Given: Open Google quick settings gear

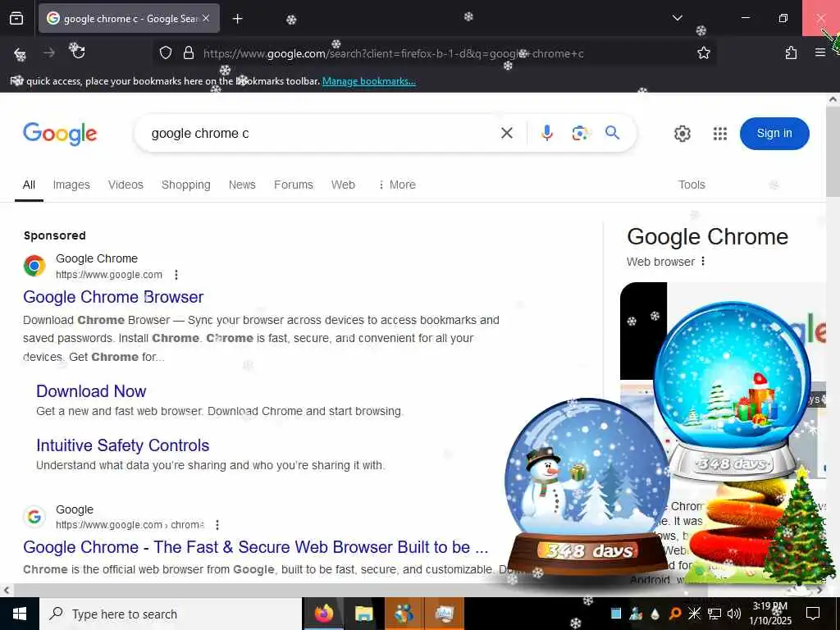Looking at the screenshot, I should tap(682, 134).
